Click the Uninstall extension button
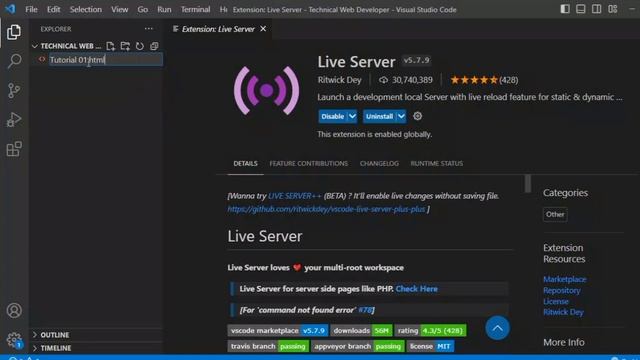This screenshot has width=640, height=360. 380,116
